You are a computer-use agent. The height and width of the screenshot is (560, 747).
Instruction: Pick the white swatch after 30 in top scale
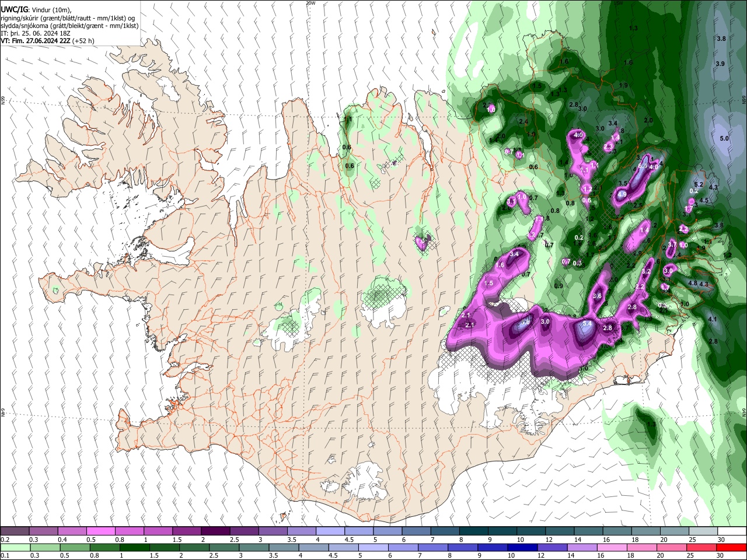(731, 531)
